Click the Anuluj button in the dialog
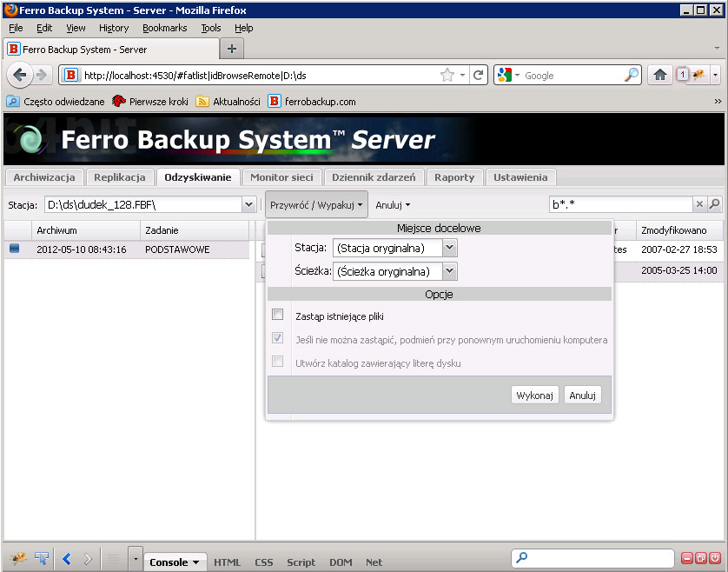 click(582, 395)
